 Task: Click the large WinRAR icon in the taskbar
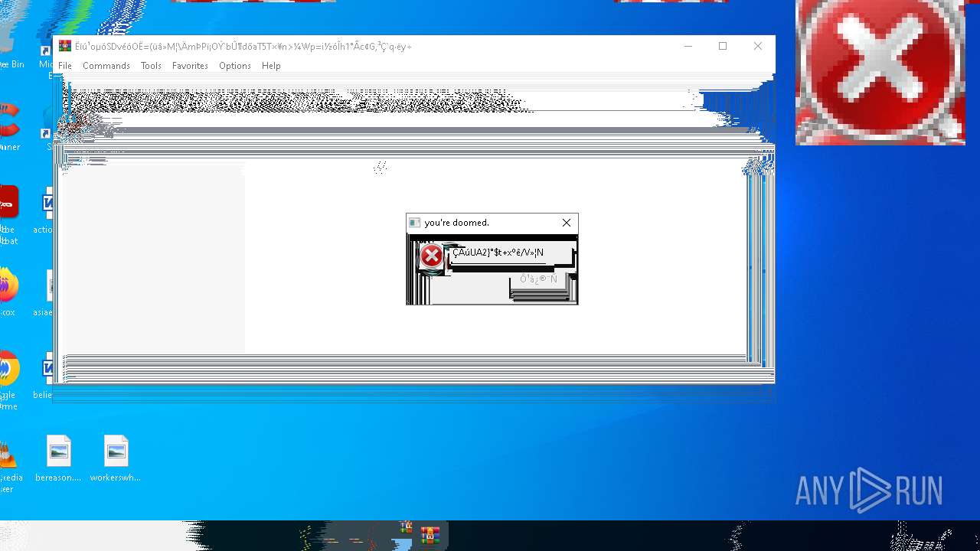tap(430, 535)
